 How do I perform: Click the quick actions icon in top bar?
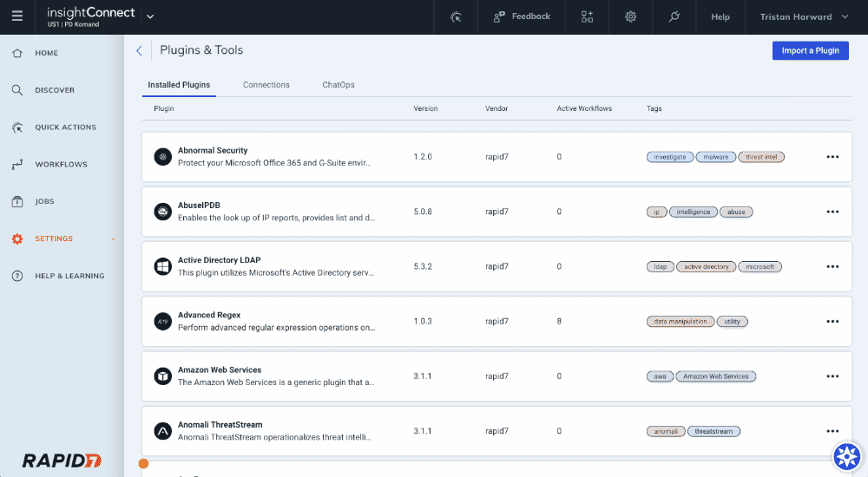[456, 17]
